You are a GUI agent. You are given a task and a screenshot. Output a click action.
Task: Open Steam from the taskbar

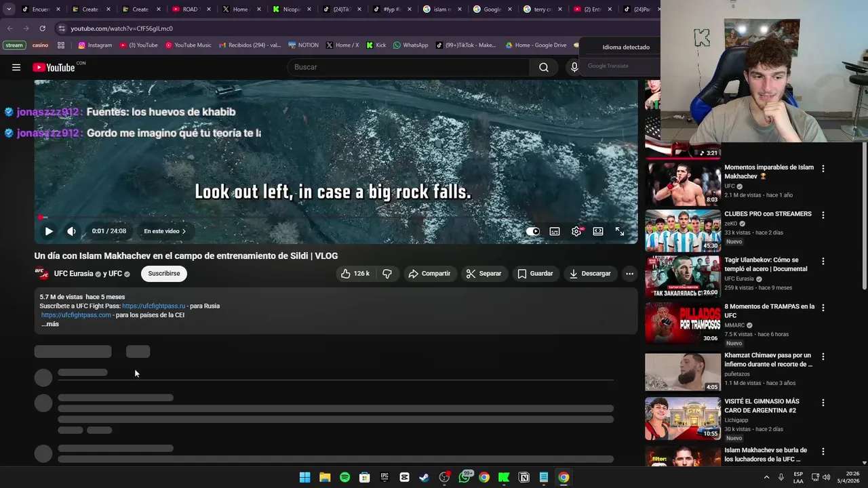point(424,477)
